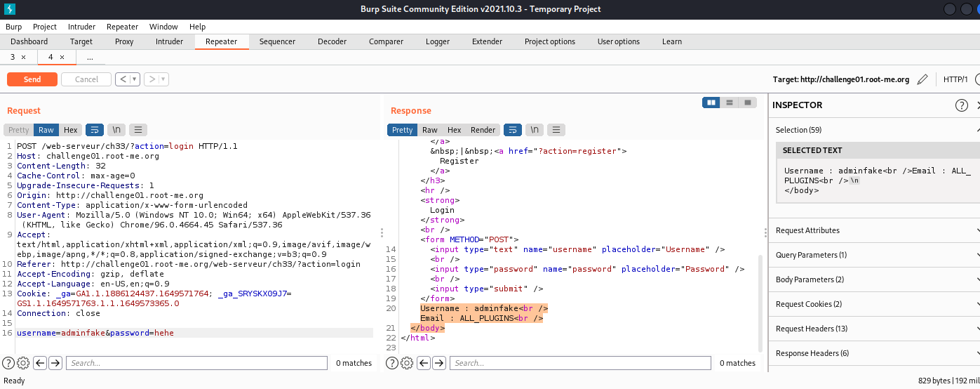Open response search settings gear

point(407,363)
